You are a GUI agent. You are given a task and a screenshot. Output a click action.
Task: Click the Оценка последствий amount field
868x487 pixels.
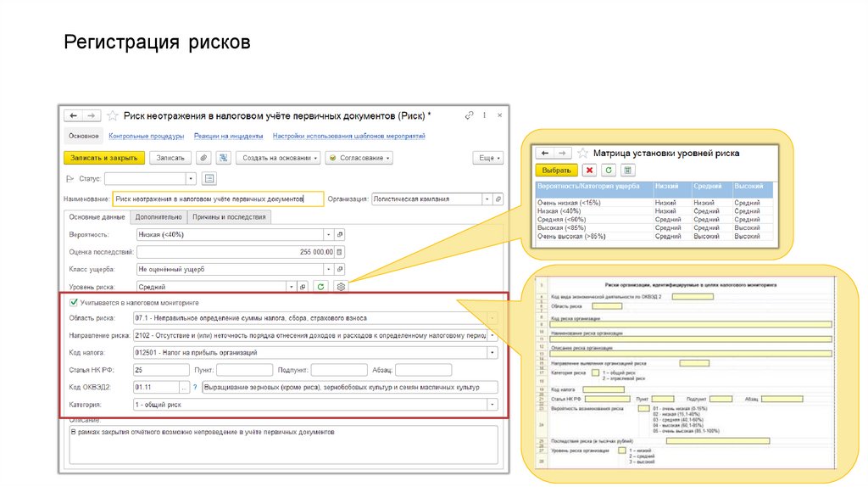(x=236, y=251)
